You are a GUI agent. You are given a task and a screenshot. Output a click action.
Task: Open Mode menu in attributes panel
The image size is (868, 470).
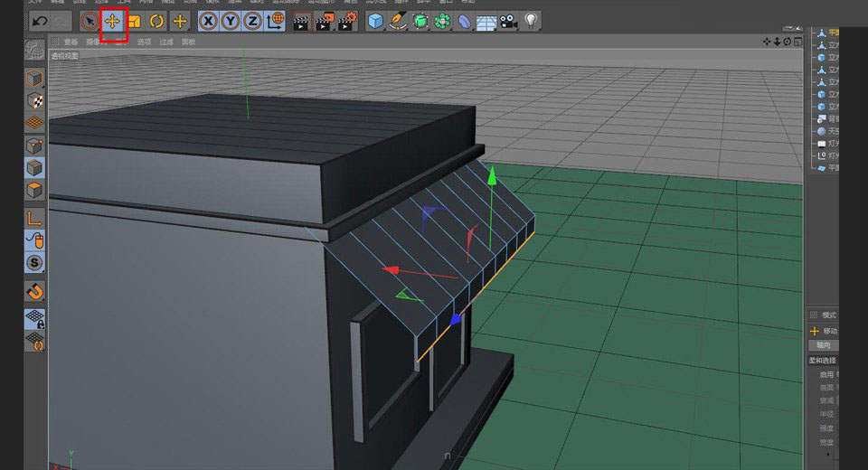828,315
